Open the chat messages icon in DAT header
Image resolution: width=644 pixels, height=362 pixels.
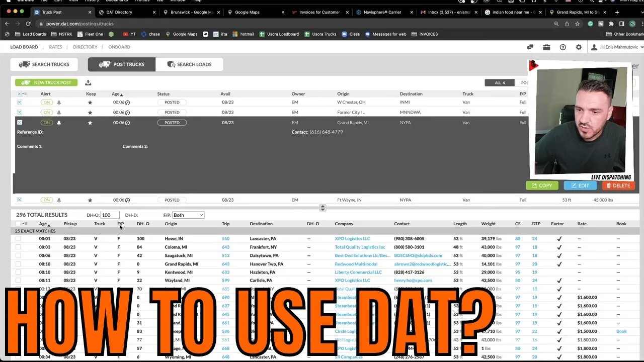(x=530, y=47)
